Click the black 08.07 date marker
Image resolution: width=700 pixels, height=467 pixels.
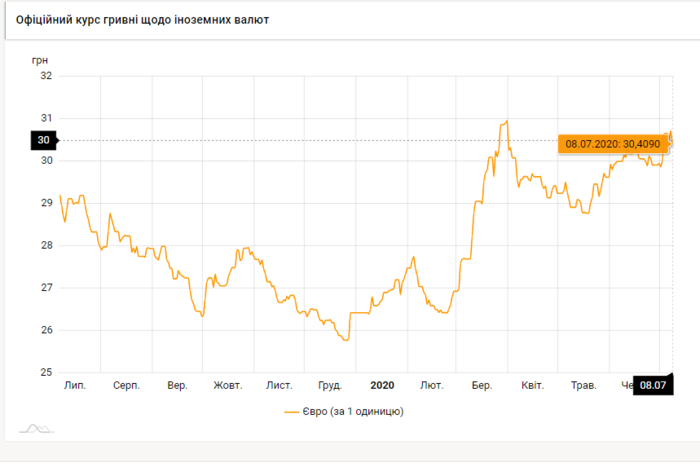click(x=653, y=385)
